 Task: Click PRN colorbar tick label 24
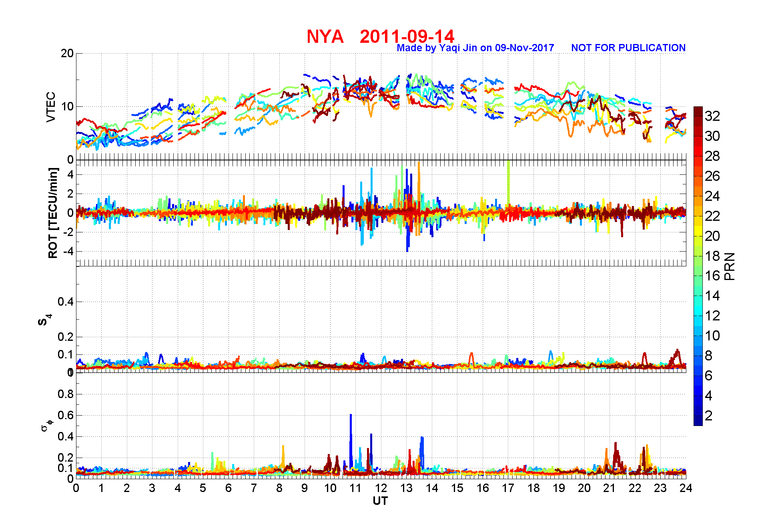point(712,196)
